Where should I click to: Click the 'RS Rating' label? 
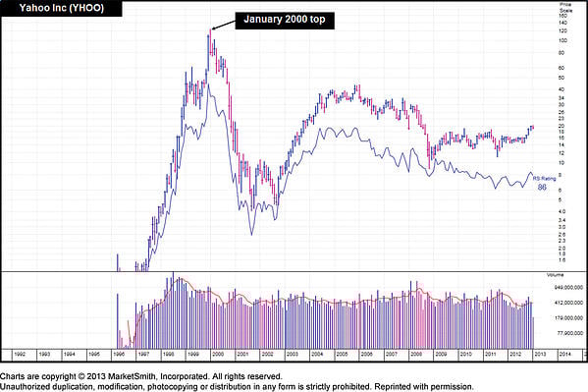pos(545,179)
